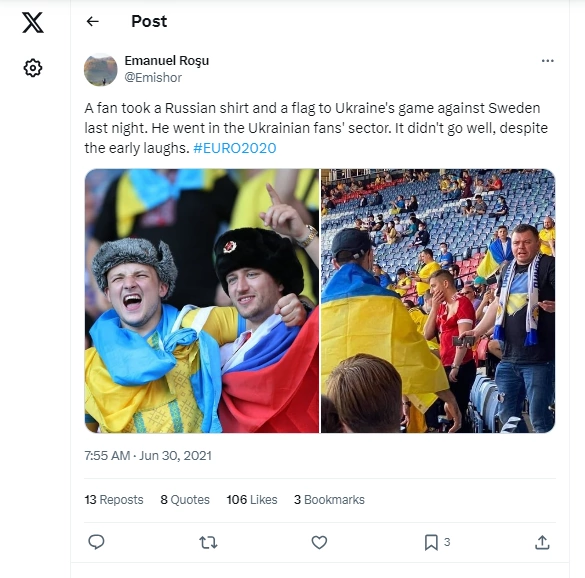The width and height of the screenshot is (585, 578).
Task: Open the three-dot more options menu
Action: coord(547,61)
